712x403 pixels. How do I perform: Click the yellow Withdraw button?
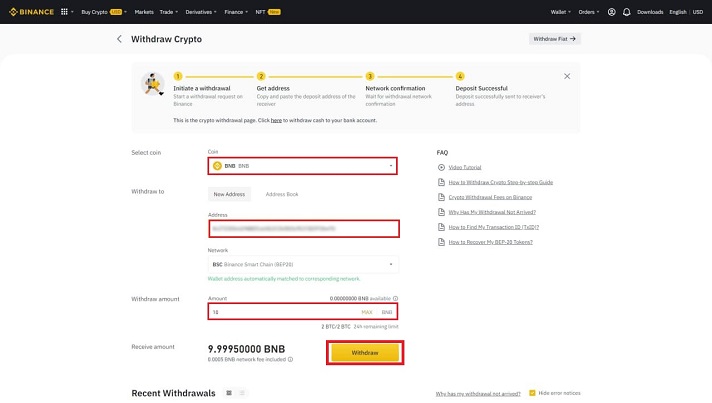point(365,353)
